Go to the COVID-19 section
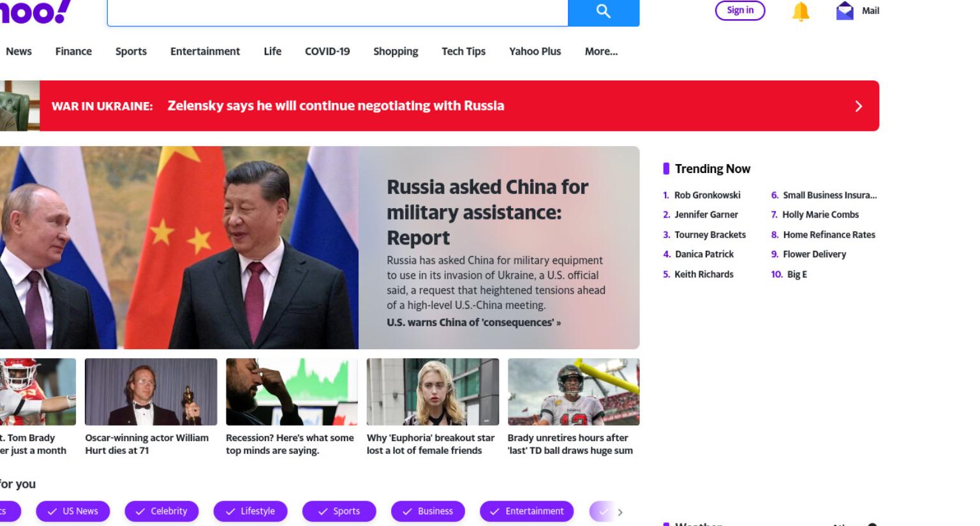The image size is (980, 526). (x=327, y=52)
